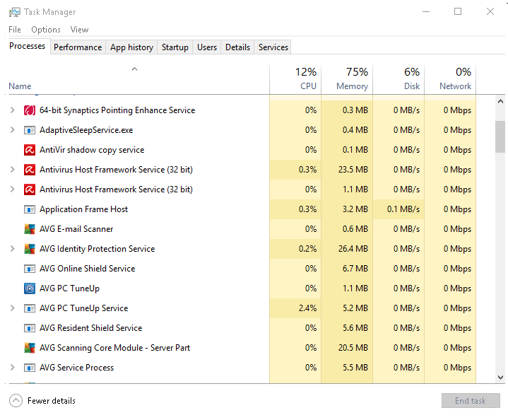The height and width of the screenshot is (420, 508).
Task: Click the AVG Scanning Core Module icon
Action: (x=30, y=348)
